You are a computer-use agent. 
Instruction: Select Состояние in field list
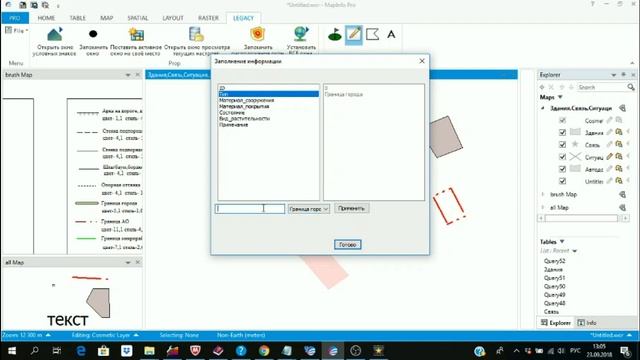[232, 113]
